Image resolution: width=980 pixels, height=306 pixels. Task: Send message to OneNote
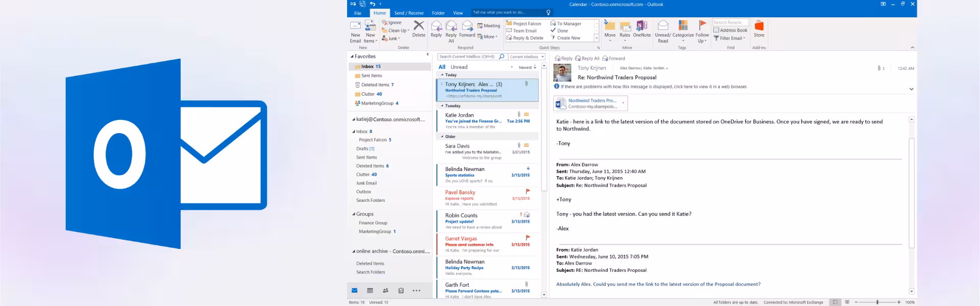click(642, 29)
